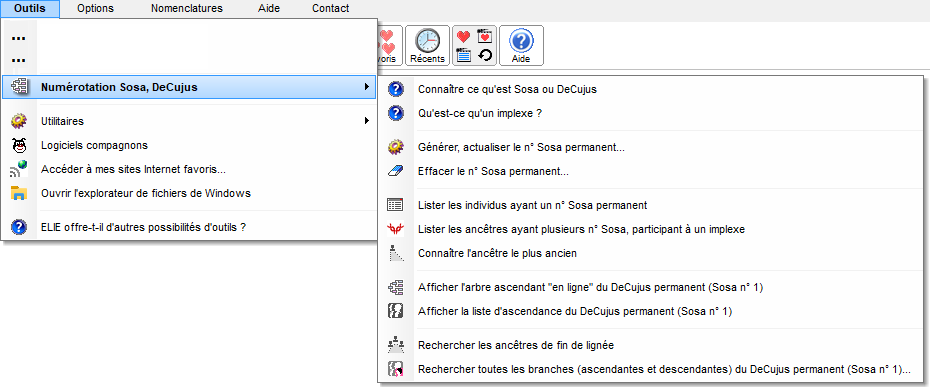Click the gear icon for Générer Sosa
This screenshot has width=930, height=387.
pos(396,147)
